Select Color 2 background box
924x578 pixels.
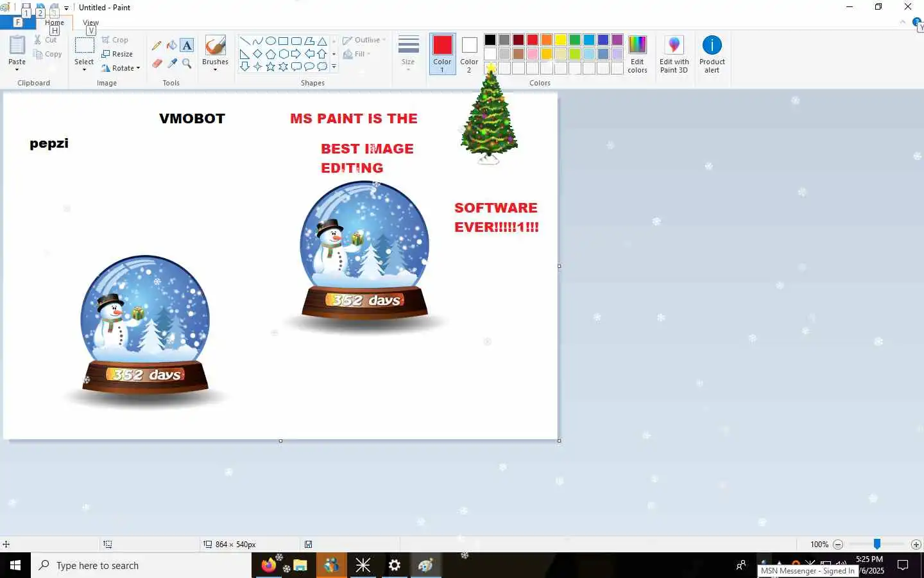click(469, 54)
